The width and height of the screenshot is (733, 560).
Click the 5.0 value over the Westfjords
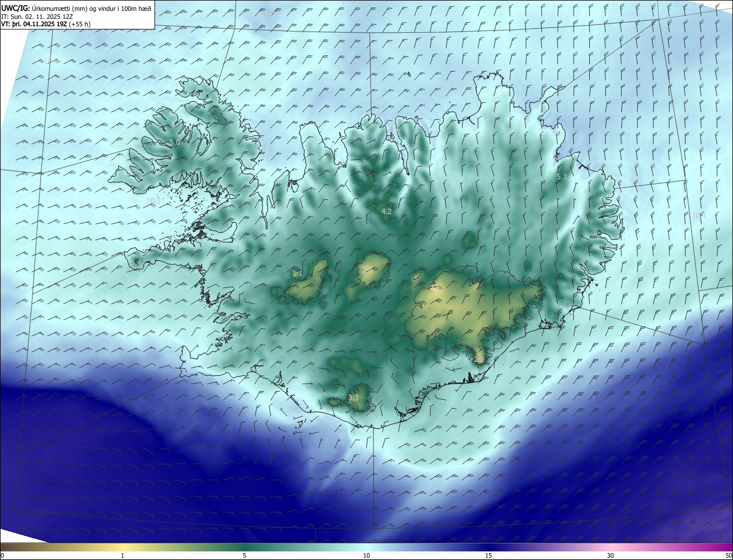(x=175, y=142)
